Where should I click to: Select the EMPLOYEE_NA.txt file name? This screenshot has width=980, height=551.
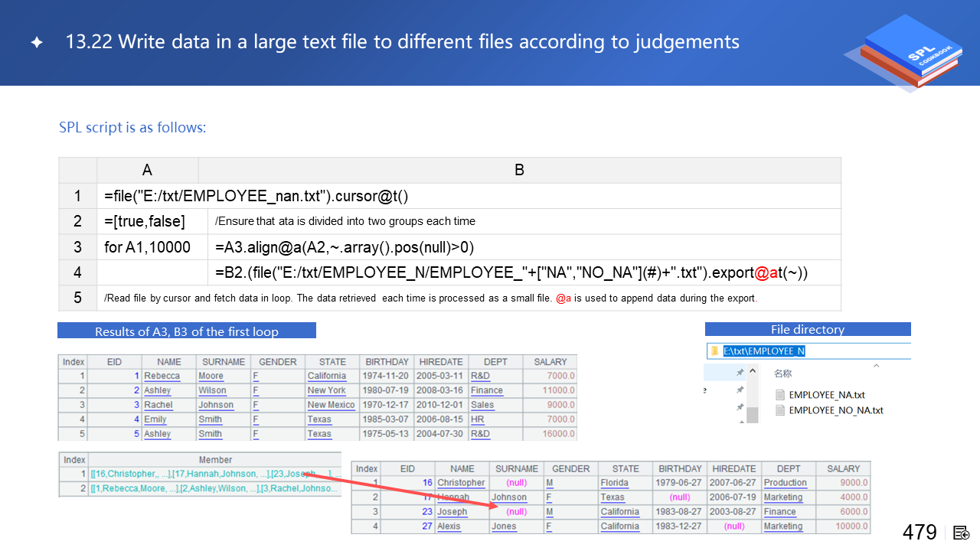click(x=827, y=395)
